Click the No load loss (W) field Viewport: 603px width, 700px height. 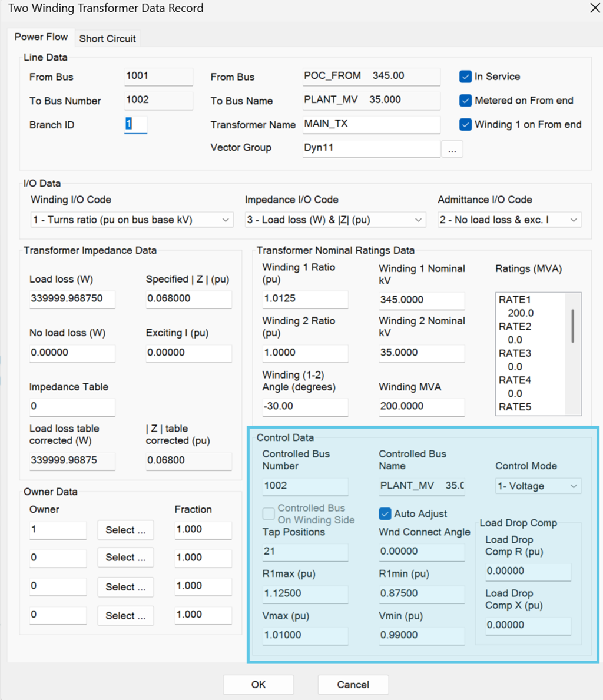(72, 353)
